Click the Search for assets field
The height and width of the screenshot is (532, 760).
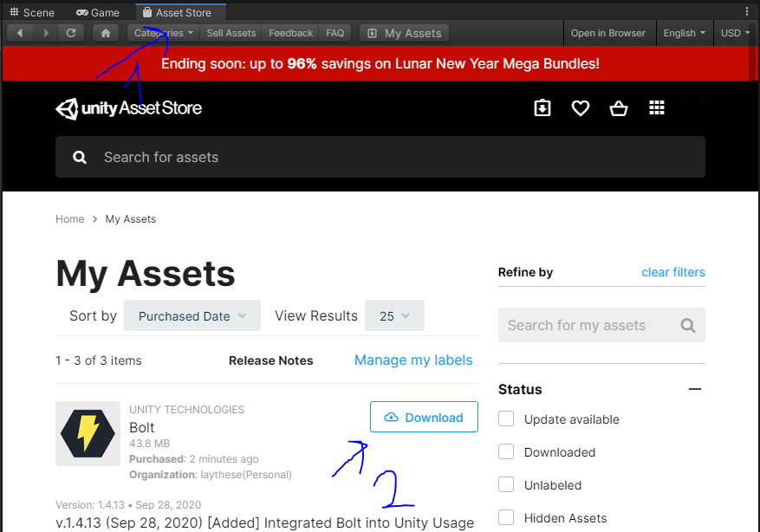click(380, 157)
